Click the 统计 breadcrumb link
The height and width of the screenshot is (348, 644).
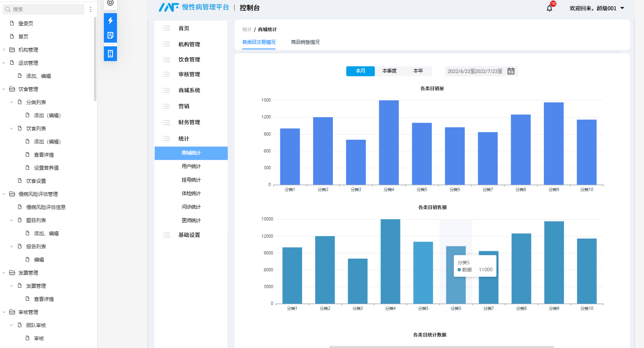247,30
